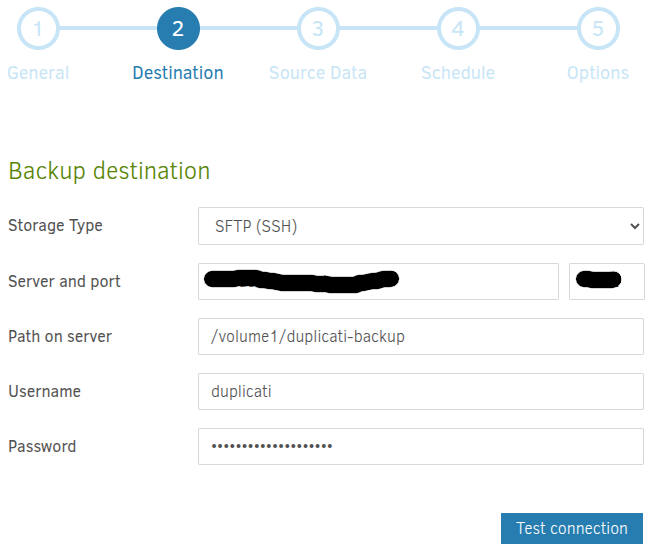Go to step 1 General circle
The width and height of the screenshot is (663, 557).
point(38,29)
